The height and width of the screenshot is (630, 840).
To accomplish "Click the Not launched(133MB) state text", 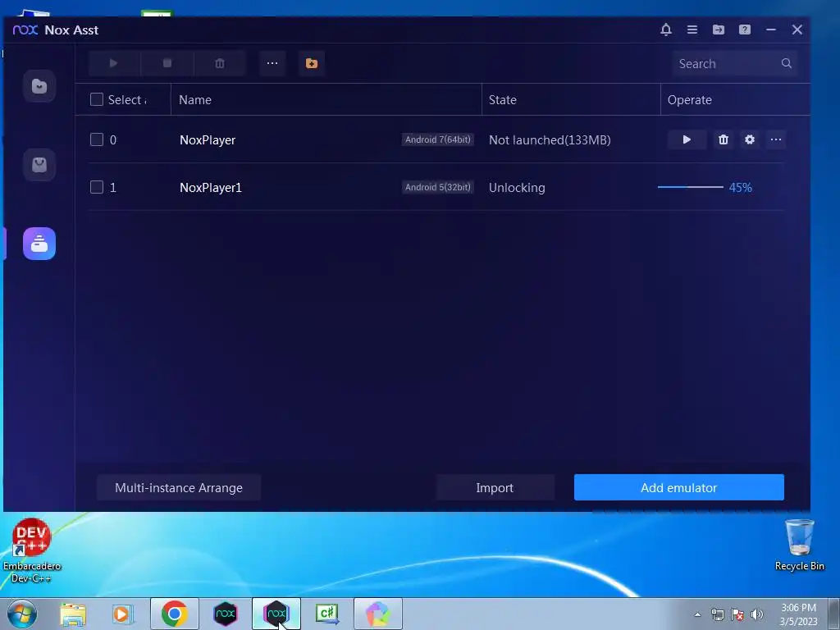I will (x=550, y=140).
